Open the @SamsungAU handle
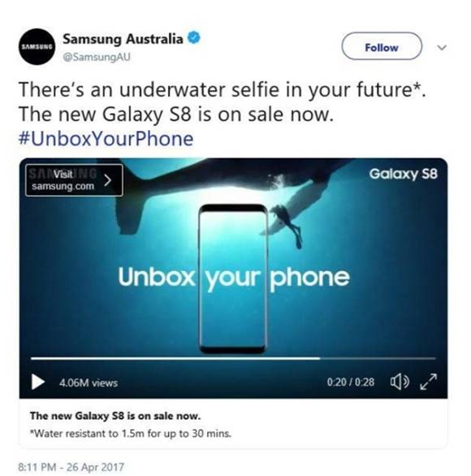The image size is (471, 476). coord(97,57)
